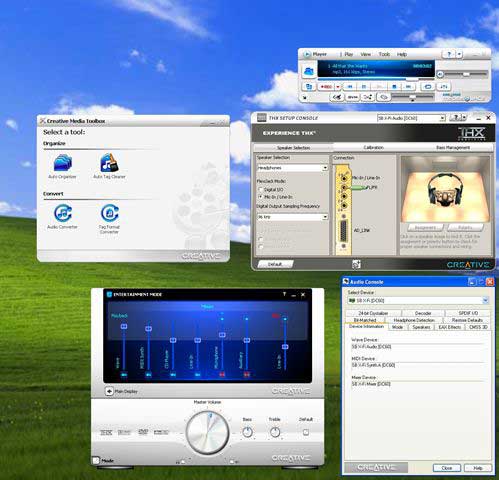499x480 pixels.
Task: Open 24-bit Crystalizer tab in Audio Console
Action: coord(373,313)
